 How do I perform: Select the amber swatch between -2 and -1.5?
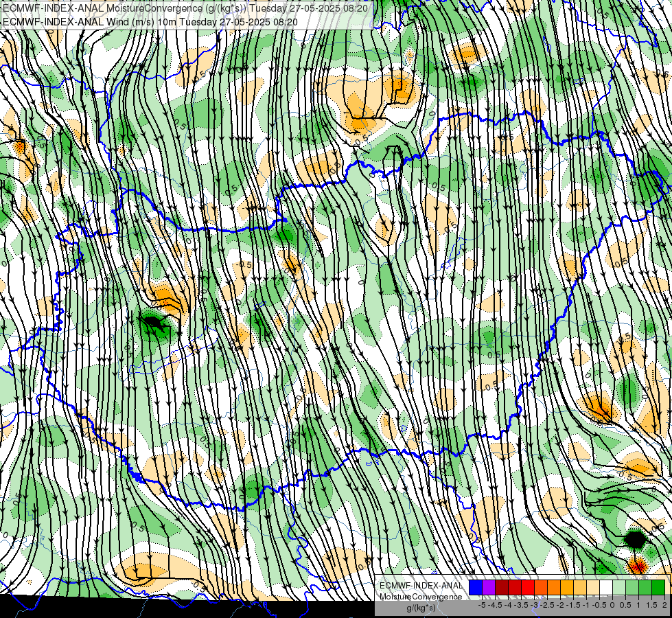click(567, 587)
